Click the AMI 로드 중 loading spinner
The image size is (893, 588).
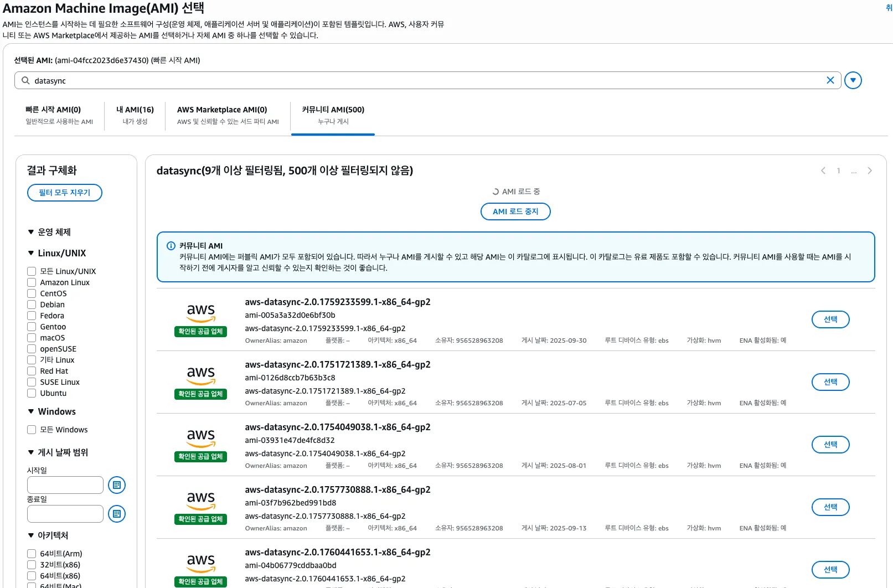(x=495, y=192)
